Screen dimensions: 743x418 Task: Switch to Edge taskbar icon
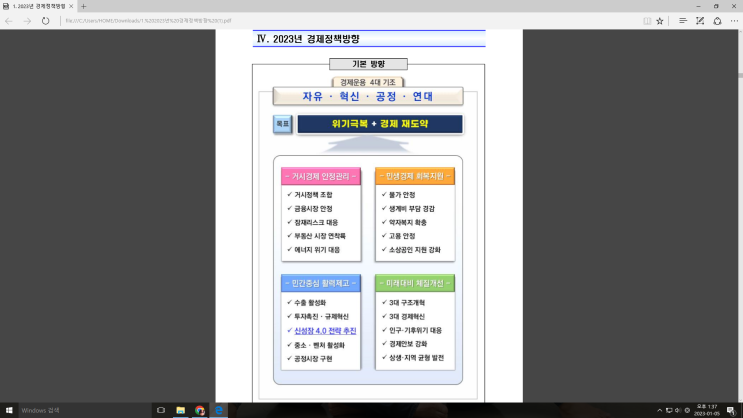pos(219,410)
